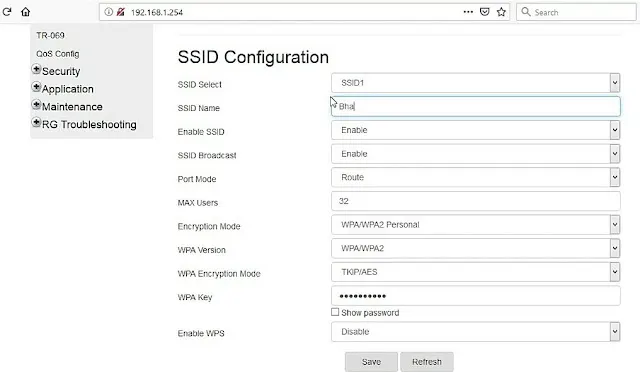Open the SSID Select dropdown

[x=476, y=83]
